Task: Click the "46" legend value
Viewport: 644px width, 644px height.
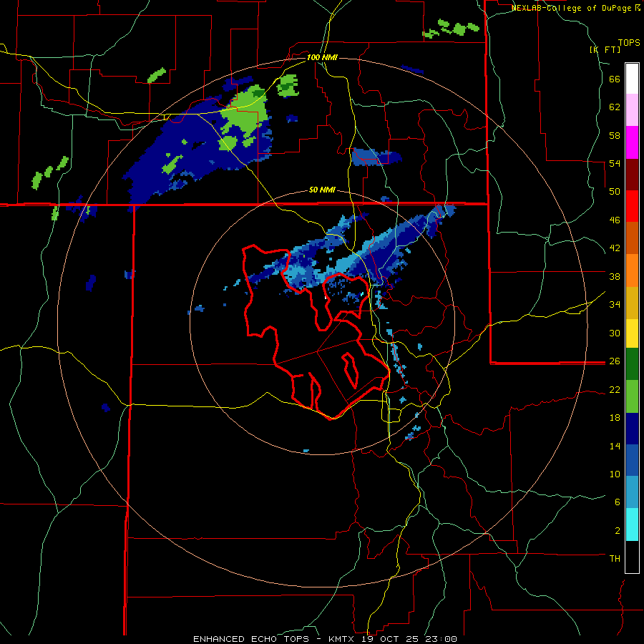Action: tap(615, 220)
